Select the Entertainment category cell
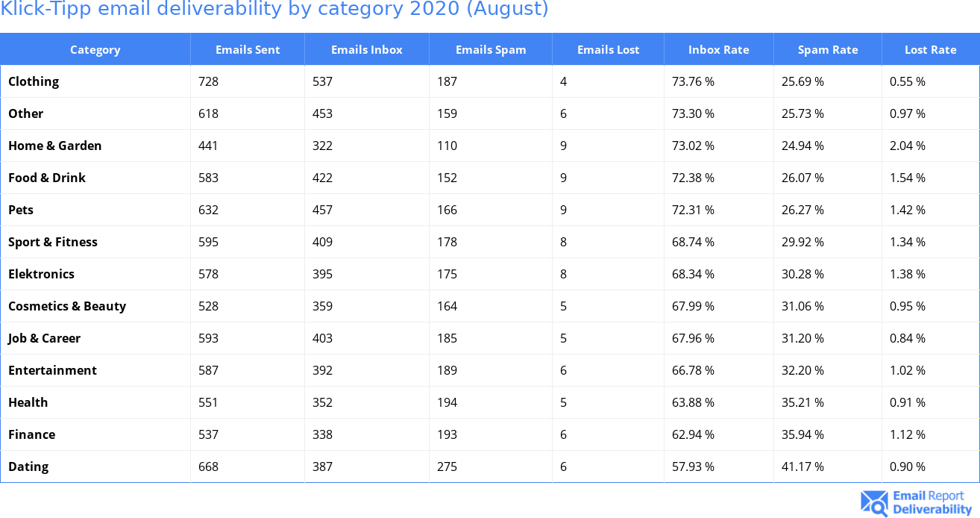This screenshot has height=518, width=980. [x=52, y=370]
